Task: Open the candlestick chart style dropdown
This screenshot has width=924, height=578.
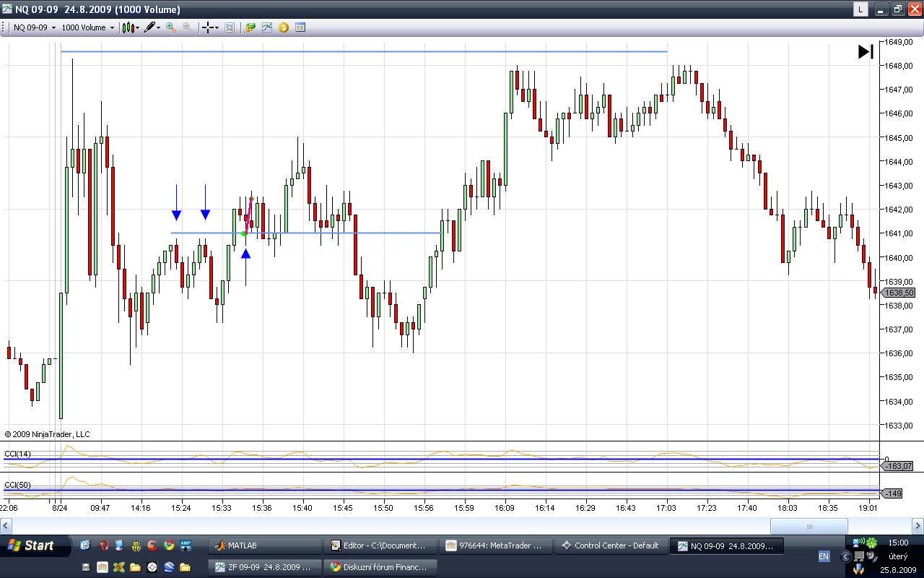Action: (130, 27)
